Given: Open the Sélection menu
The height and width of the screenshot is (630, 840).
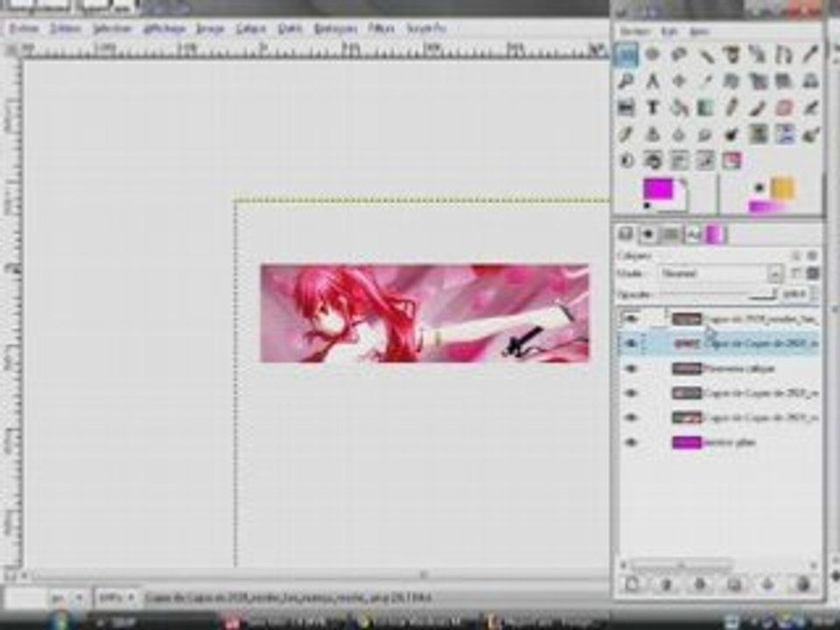Looking at the screenshot, I should click(113, 28).
